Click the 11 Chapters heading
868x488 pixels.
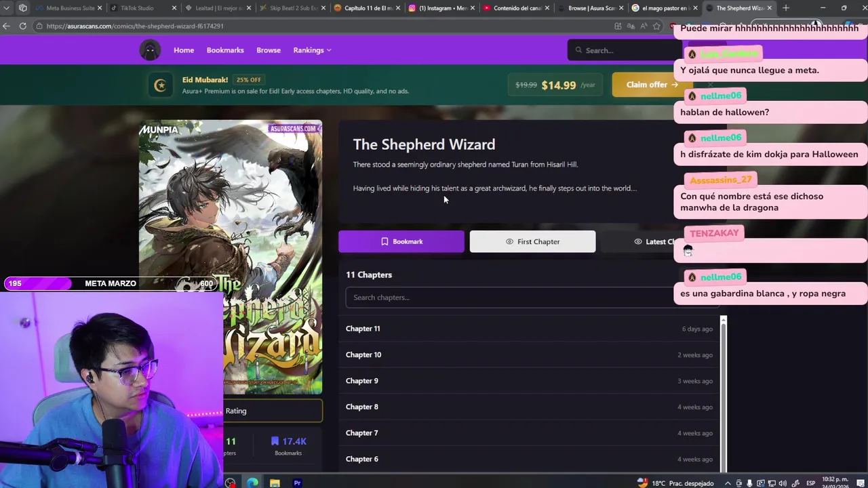coord(369,274)
